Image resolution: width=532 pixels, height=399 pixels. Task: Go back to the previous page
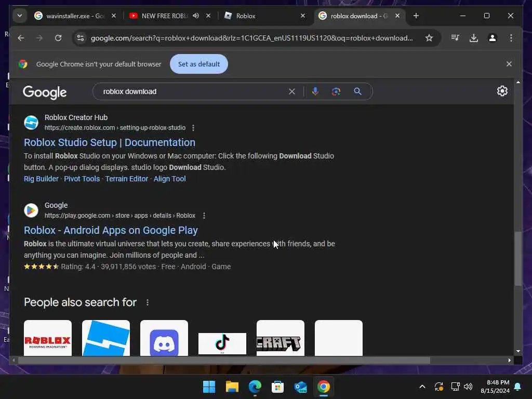tap(21, 38)
